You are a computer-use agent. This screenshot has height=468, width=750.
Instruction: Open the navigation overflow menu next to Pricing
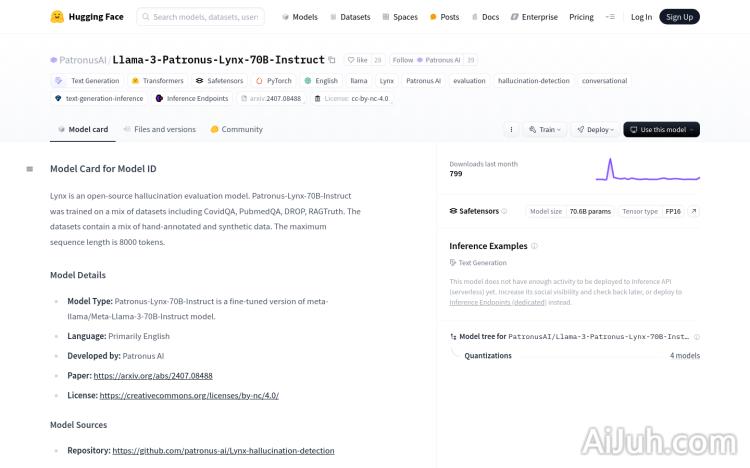[x=611, y=17]
